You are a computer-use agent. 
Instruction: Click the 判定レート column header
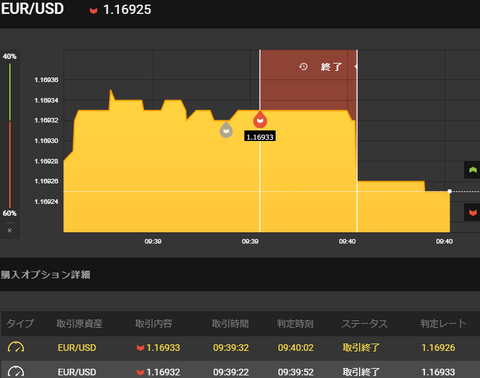click(x=443, y=323)
